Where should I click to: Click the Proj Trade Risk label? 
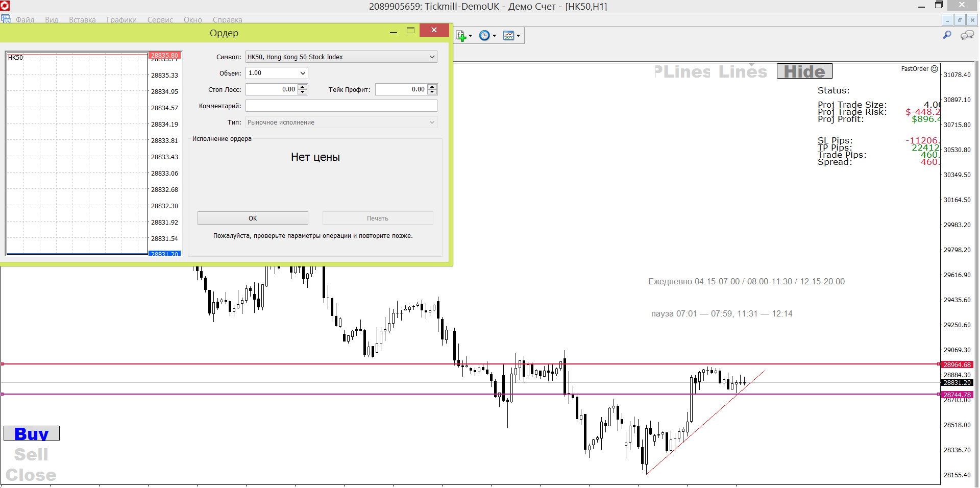[852, 112]
